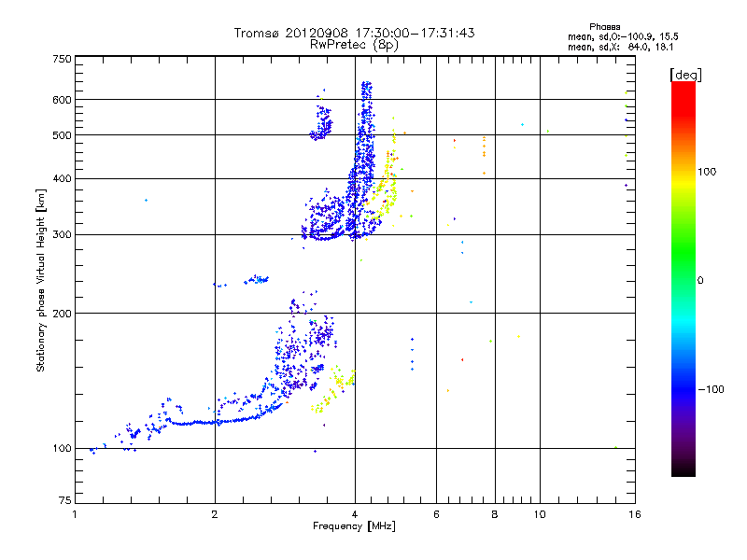Click the y-axis tick label '300'
Image resolution: width=747 pixels, height=560 pixels.
[x=62, y=235]
